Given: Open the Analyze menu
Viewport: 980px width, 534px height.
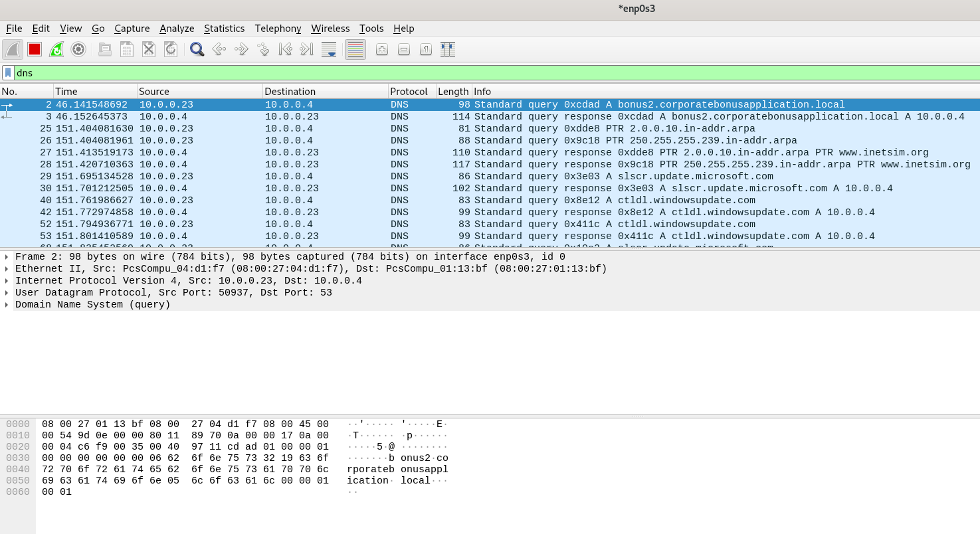Looking at the screenshot, I should [177, 29].
